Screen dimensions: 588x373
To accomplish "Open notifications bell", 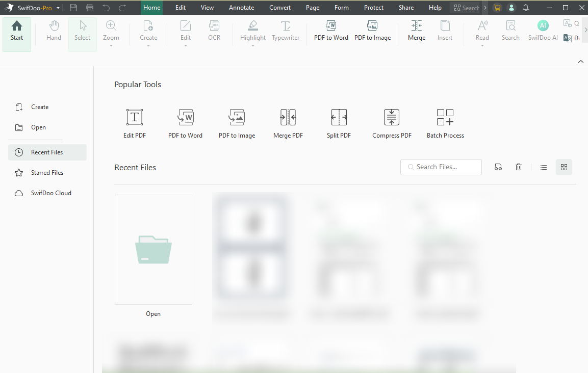I will pyautogui.click(x=526, y=8).
